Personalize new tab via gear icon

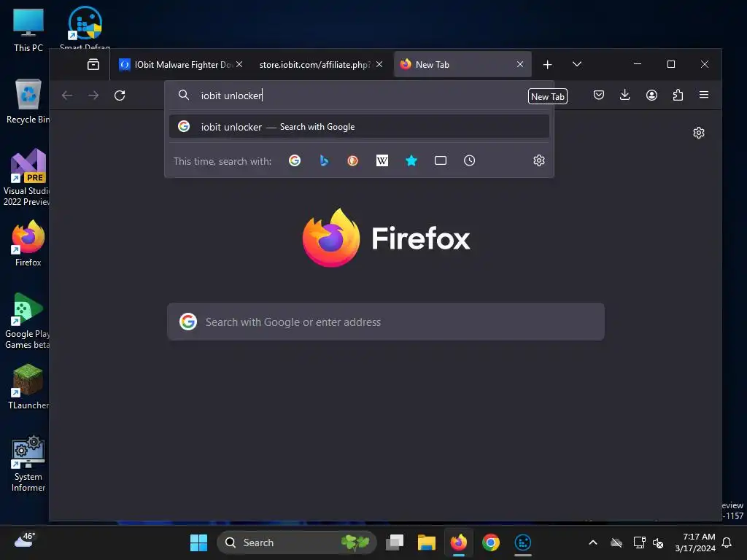[x=698, y=133]
